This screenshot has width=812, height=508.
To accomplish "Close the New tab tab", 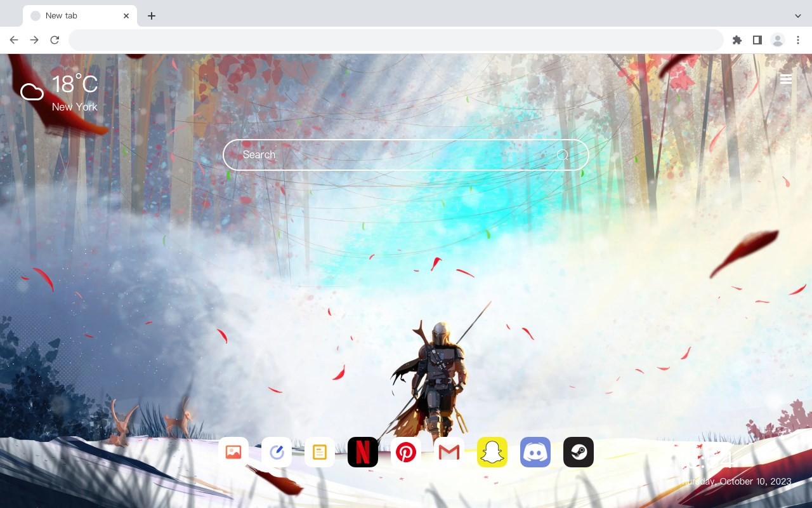I will (x=126, y=16).
